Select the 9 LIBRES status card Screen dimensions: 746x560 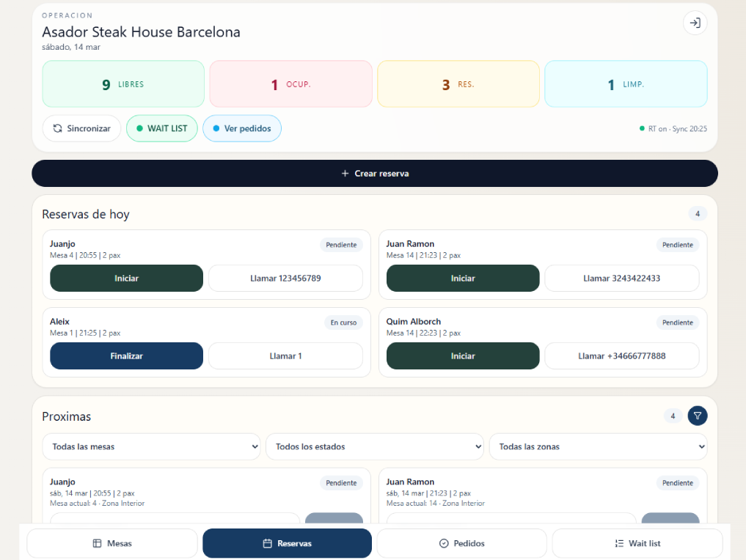point(123,84)
